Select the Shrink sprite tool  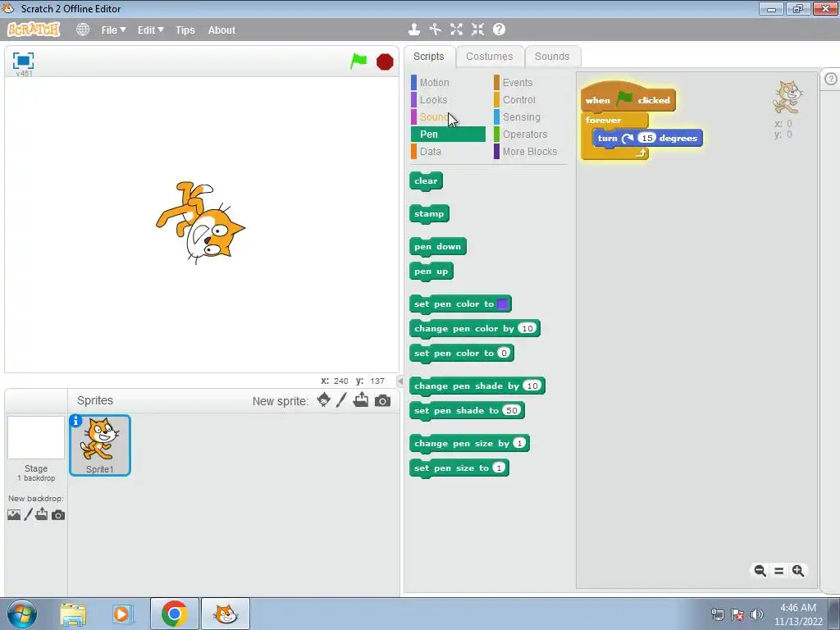click(477, 30)
